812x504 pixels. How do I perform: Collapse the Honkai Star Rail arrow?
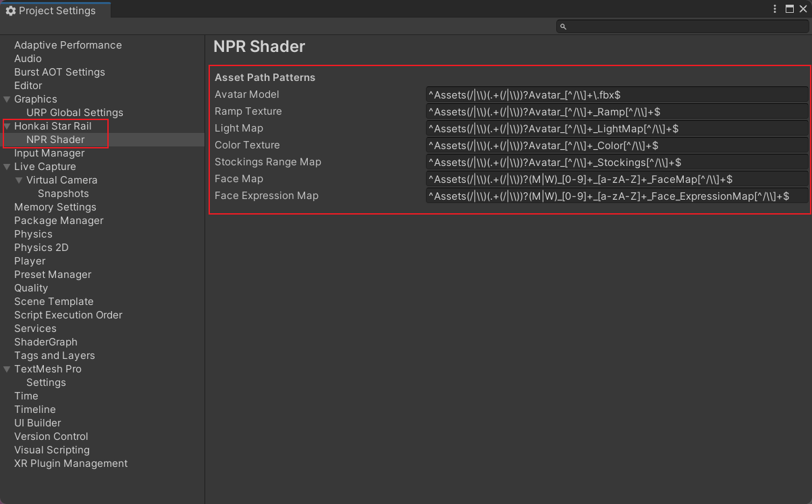tap(7, 126)
